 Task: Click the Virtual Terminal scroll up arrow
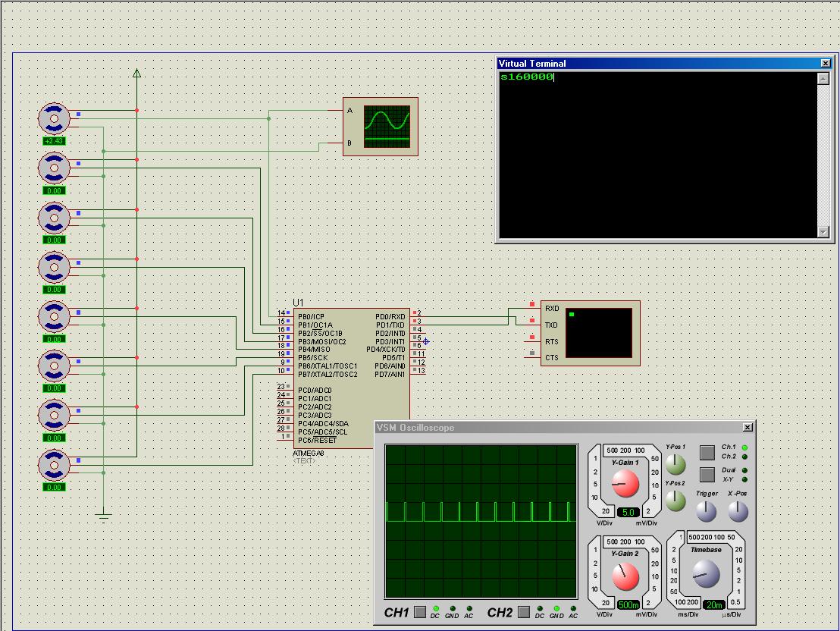[x=823, y=78]
